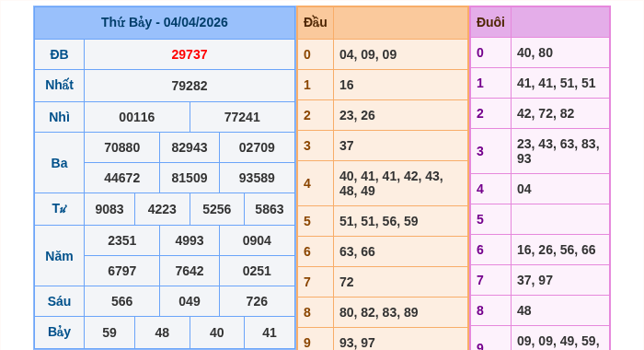Select sixth prize number 049

tap(190, 301)
